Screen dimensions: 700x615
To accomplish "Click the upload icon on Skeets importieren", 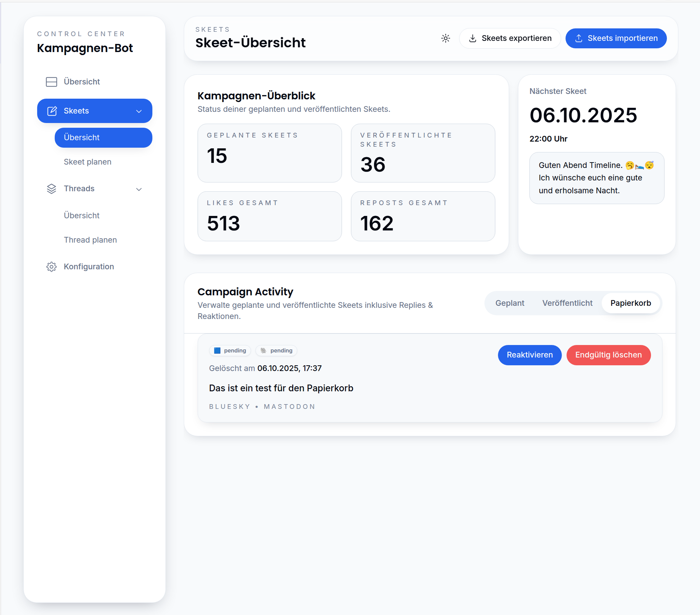I will click(x=578, y=39).
